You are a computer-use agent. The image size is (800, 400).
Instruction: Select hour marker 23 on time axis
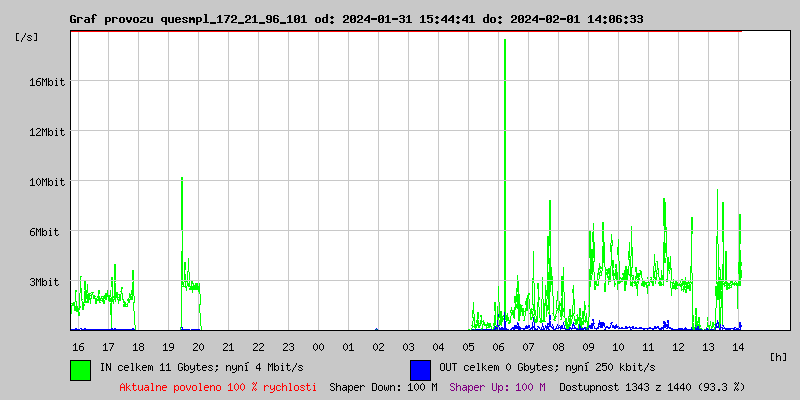coord(288,346)
